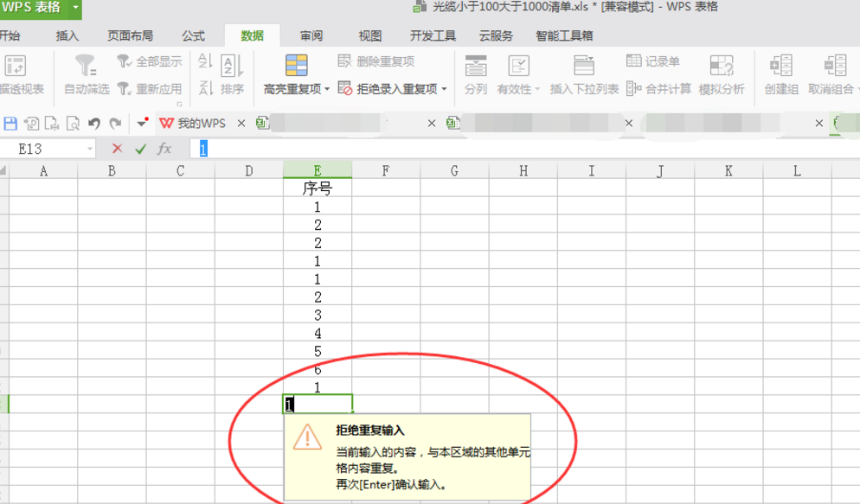860x504 pixels.
Task: Open the Name Box dropdown arrow
Action: (x=90, y=148)
